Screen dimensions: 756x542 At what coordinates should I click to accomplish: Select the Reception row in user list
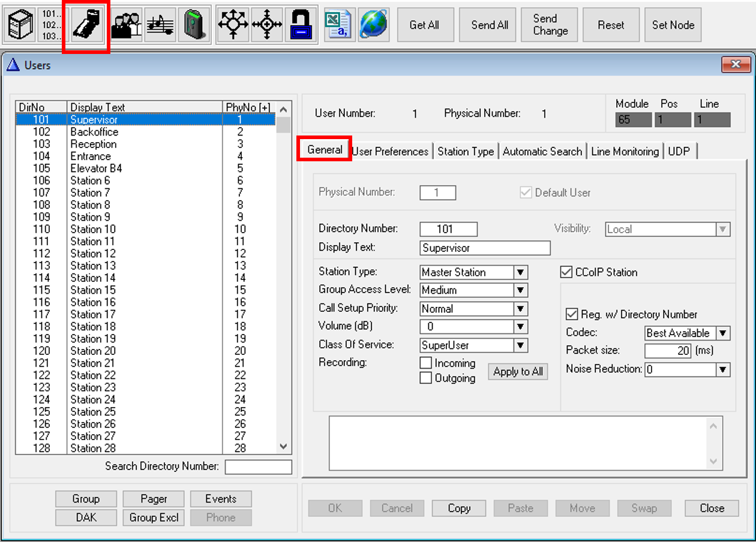[x=146, y=144]
